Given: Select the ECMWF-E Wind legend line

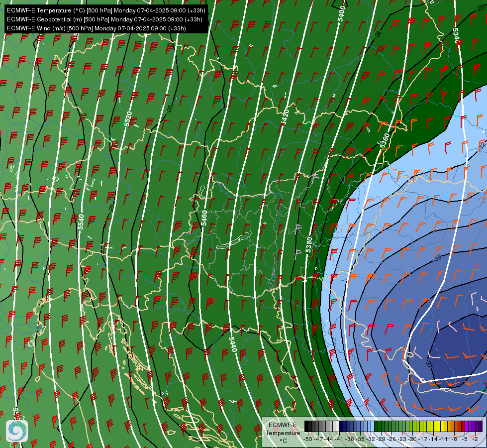Looking at the screenshot, I should coord(97,28).
